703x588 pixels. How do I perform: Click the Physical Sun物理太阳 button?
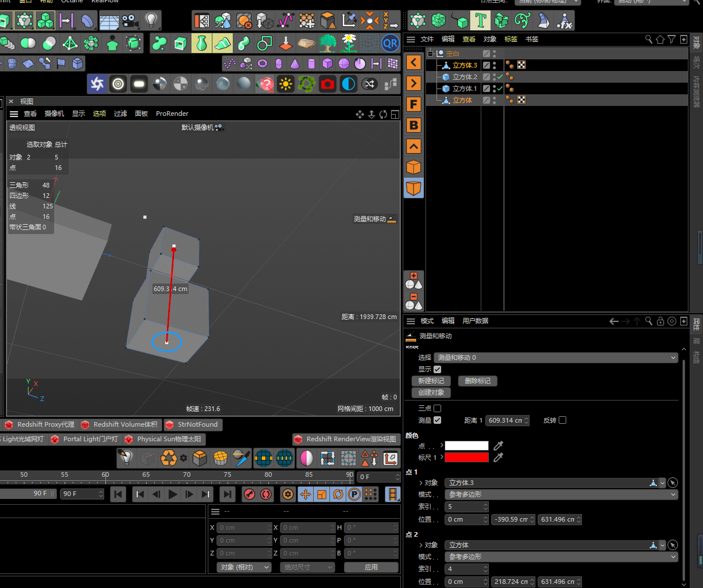[x=163, y=439]
